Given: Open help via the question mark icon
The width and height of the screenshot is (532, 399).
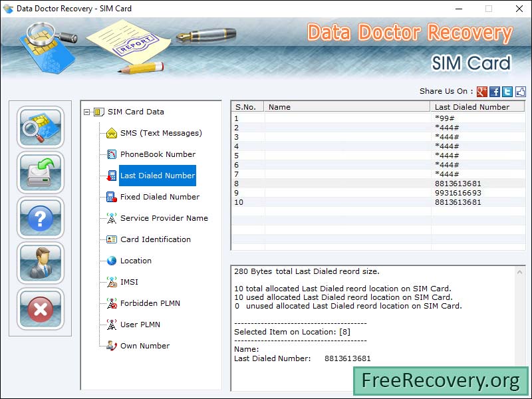Looking at the screenshot, I should (x=41, y=217).
